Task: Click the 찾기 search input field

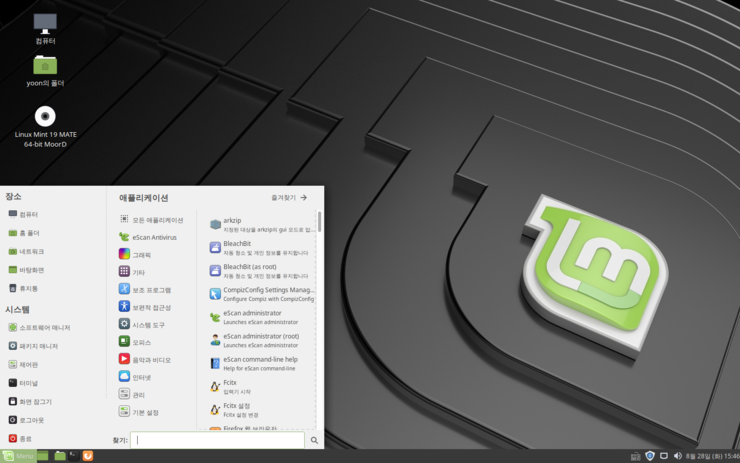Action: [x=217, y=440]
